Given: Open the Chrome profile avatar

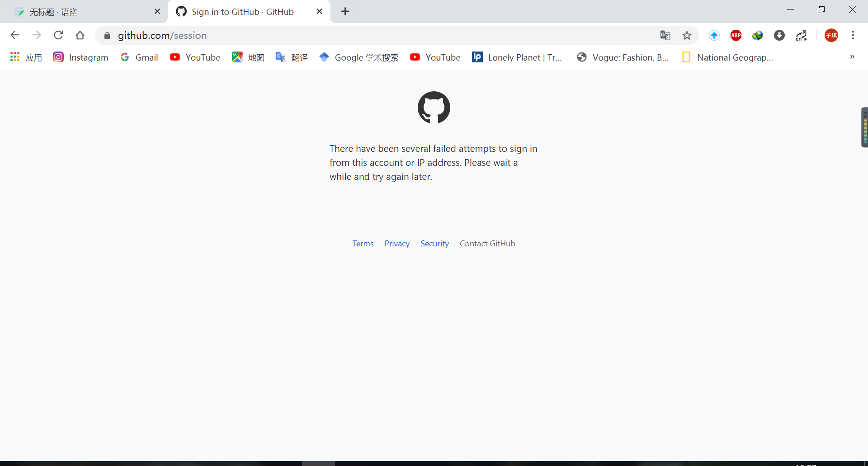Looking at the screenshot, I should point(831,35).
